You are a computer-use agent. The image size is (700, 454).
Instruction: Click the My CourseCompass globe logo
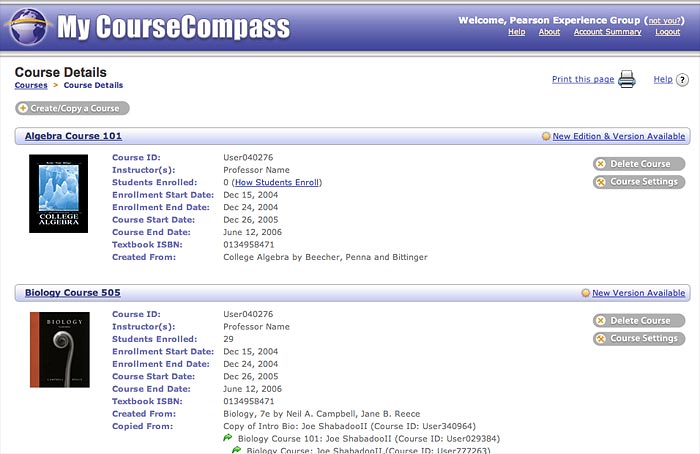point(28,26)
